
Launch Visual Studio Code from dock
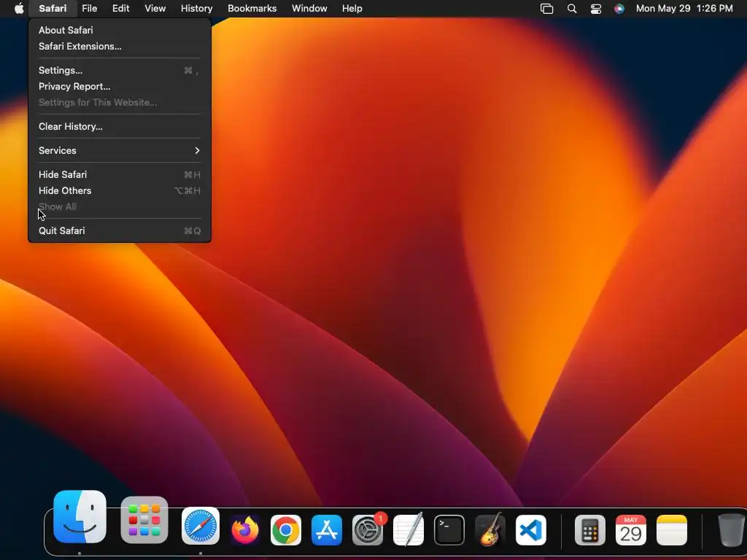pyautogui.click(x=531, y=529)
